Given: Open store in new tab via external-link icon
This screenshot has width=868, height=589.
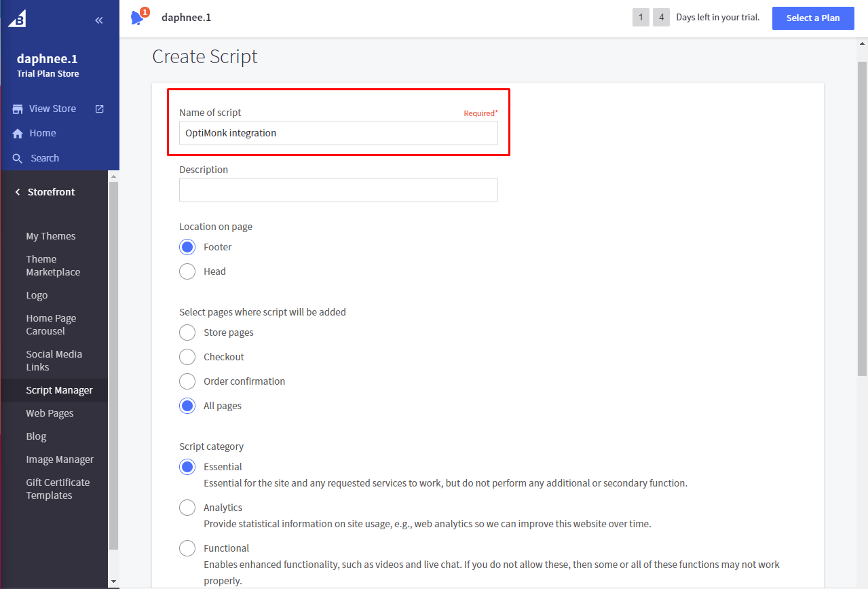Looking at the screenshot, I should click(x=100, y=109).
